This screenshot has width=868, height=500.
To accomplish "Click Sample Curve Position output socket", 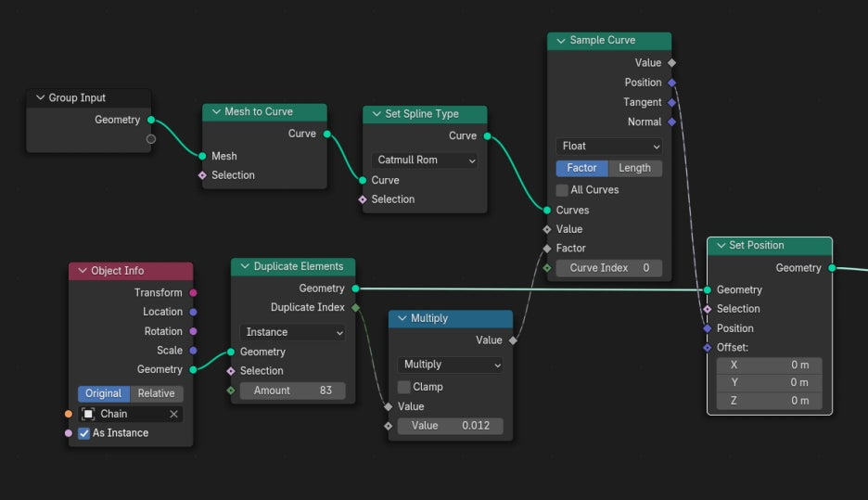I will tap(672, 83).
